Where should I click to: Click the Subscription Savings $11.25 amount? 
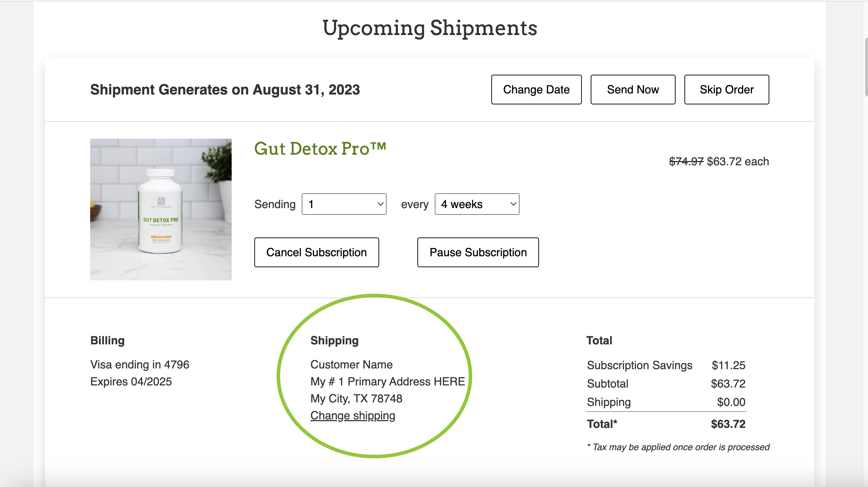728,365
